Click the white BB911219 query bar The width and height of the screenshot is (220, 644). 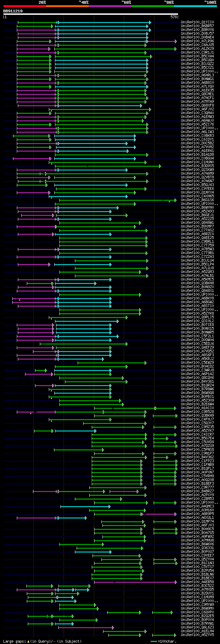click(91, 14)
